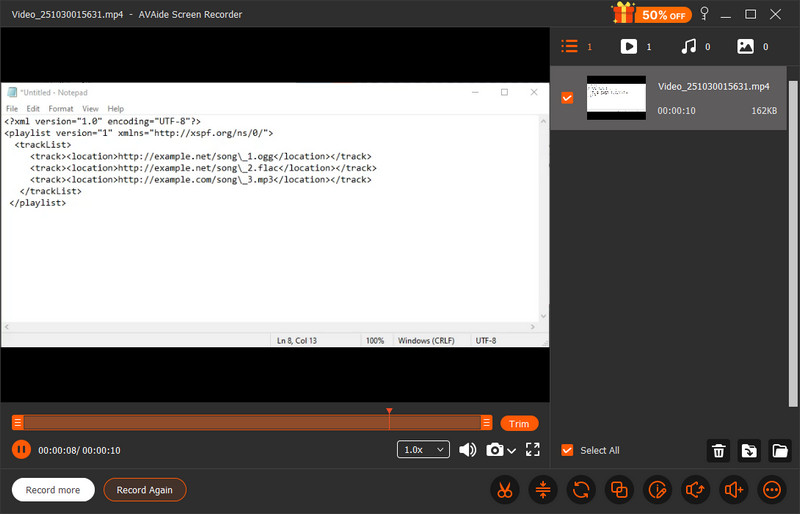Viewport: 800px width, 514px height.
Task: Open the more tools ellipsis button
Action: coord(772,490)
